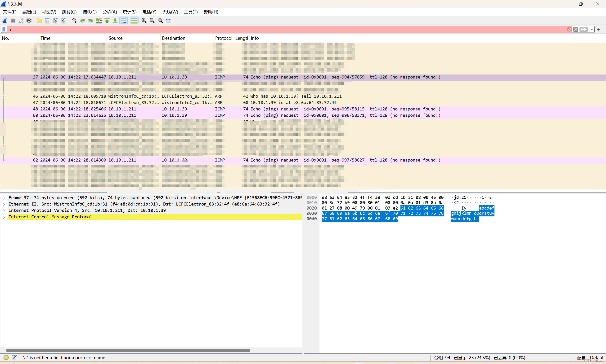Expand Internet Control Message Protocol details
Screen dimensions: 606x364
[4, 217]
